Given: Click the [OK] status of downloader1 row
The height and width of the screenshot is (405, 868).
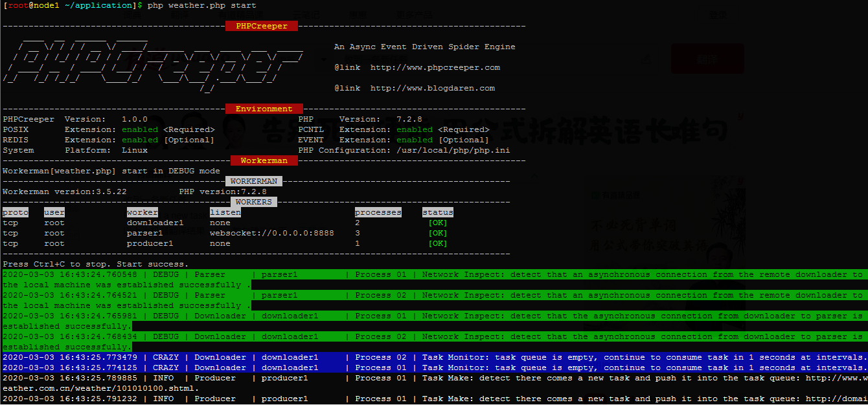Looking at the screenshot, I should (x=438, y=223).
